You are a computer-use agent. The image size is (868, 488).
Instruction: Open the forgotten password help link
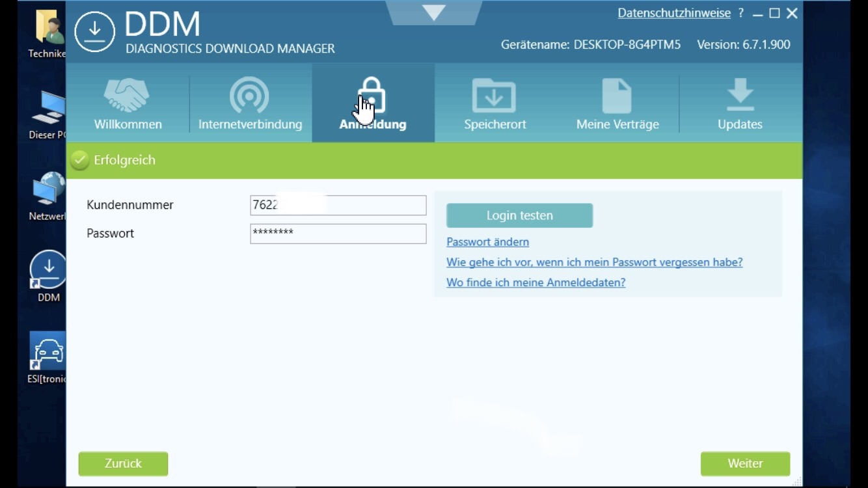coord(594,262)
